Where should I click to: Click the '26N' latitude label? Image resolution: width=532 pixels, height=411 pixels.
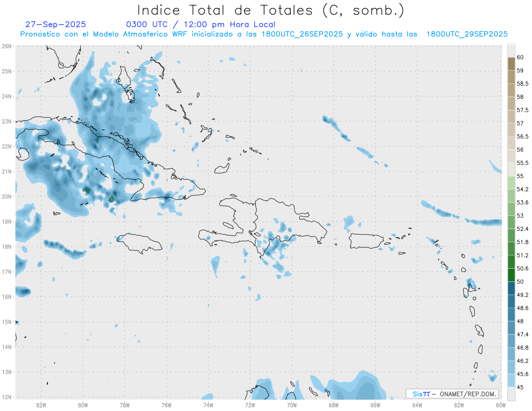(x=7, y=46)
